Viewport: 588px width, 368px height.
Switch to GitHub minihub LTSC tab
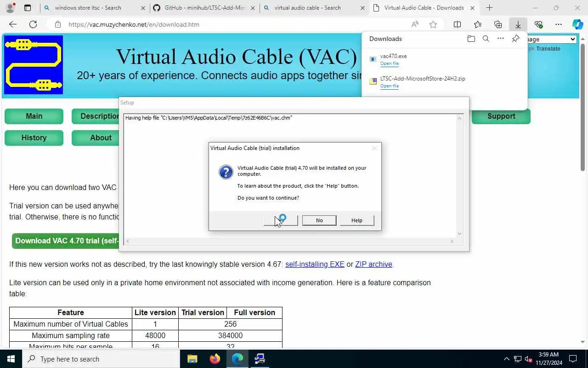pos(204,8)
